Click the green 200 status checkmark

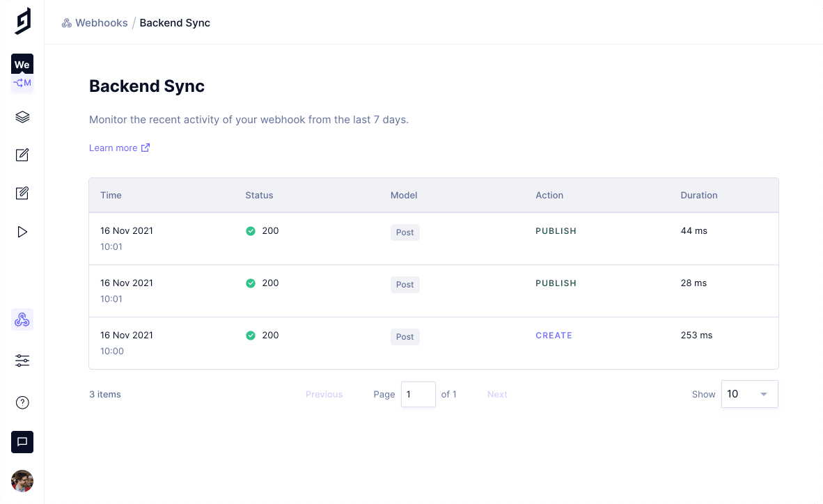(251, 230)
